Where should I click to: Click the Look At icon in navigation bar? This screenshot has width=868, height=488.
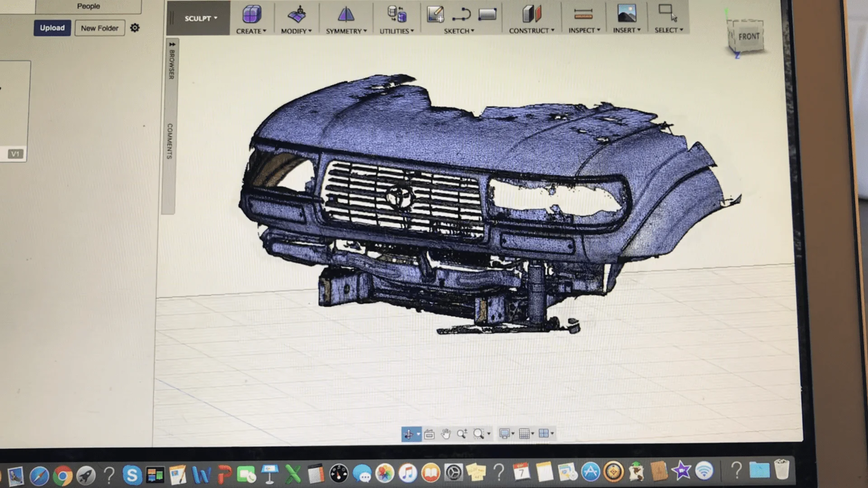(429, 434)
